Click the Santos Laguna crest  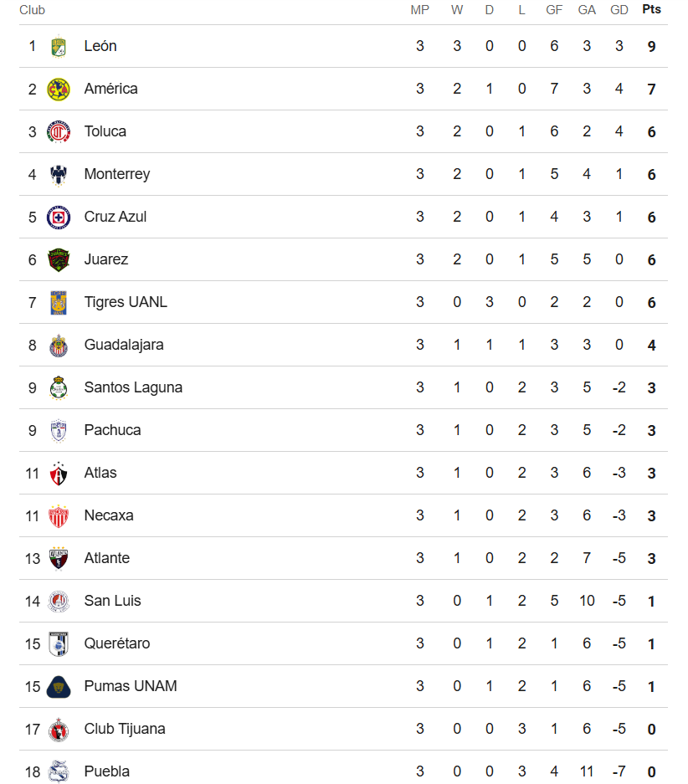pos(59,388)
